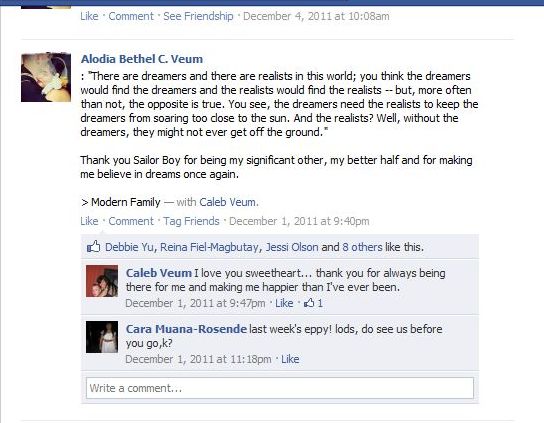Click Comment under the December 1 post
544x423 pixels.
click(131, 221)
